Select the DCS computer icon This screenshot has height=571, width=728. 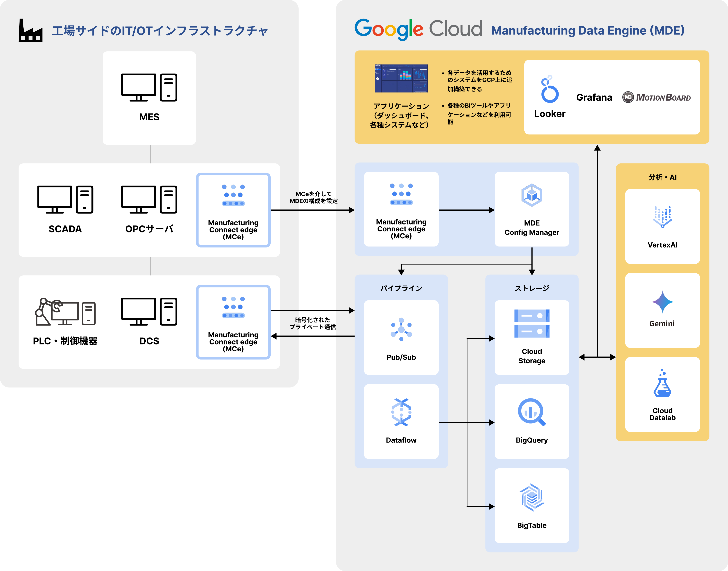pos(149,312)
